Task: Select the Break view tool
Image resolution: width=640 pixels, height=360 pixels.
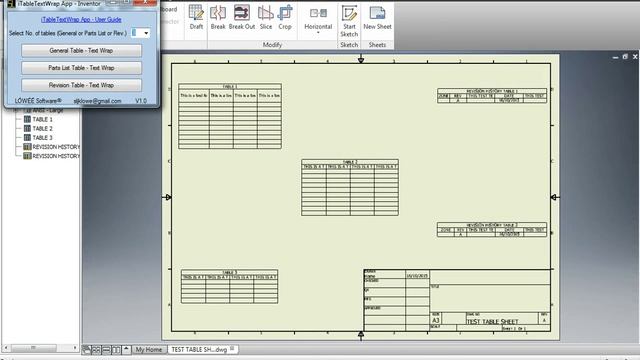Action: [218, 18]
